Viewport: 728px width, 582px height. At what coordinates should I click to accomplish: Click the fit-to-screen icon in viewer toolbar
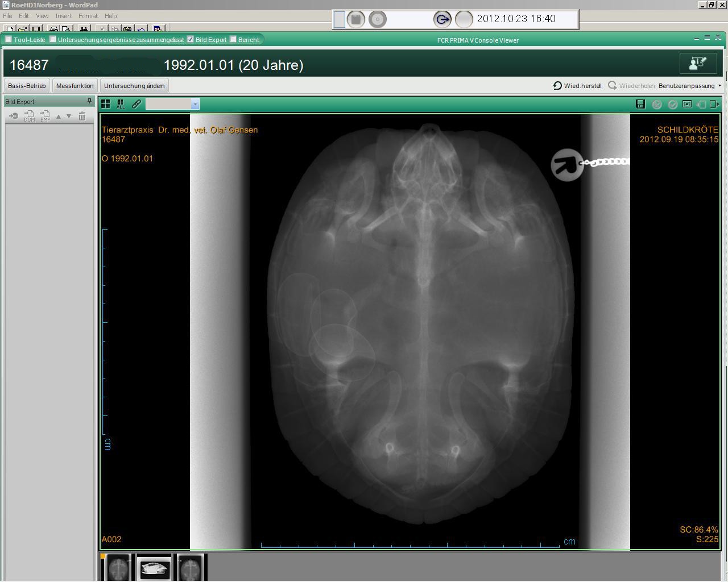coord(687,104)
